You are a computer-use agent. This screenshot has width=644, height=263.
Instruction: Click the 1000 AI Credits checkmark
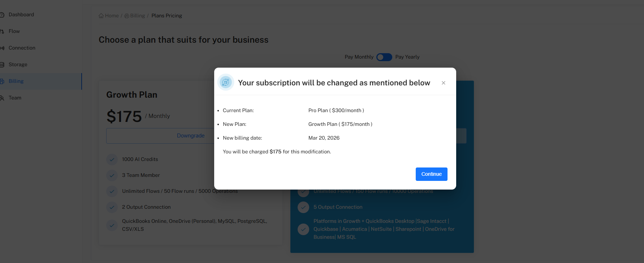(x=112, y=159)
